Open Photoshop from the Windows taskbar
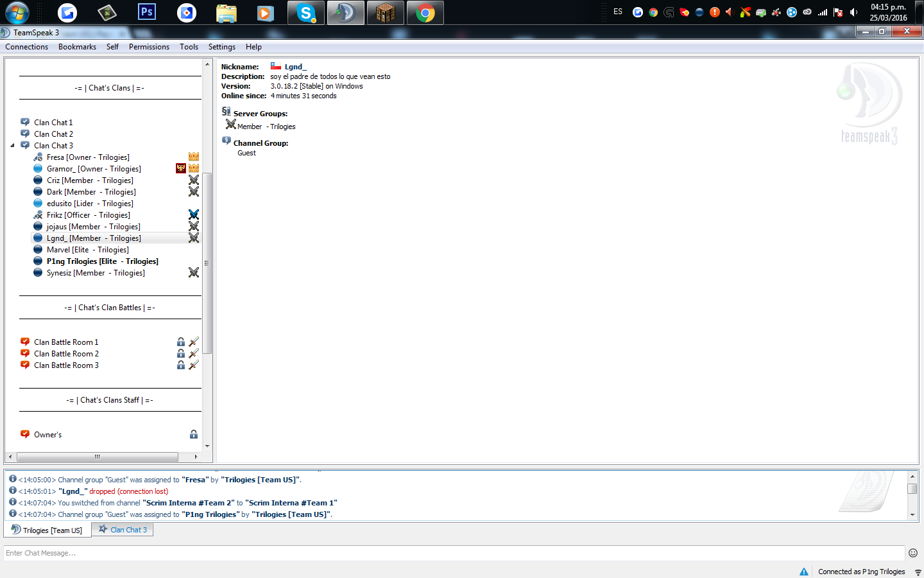This screenshot has width=924, height=578. coord(147,12)
